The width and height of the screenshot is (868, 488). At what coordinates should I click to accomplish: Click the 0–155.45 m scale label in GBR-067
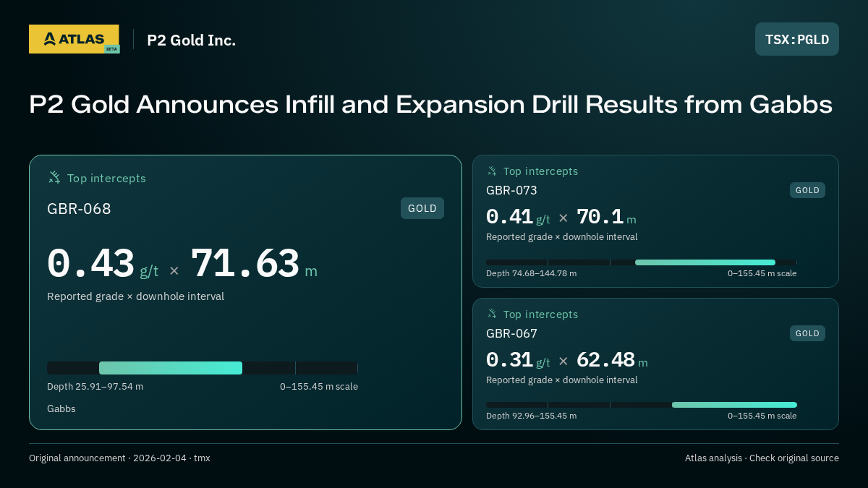pos(762,416)
